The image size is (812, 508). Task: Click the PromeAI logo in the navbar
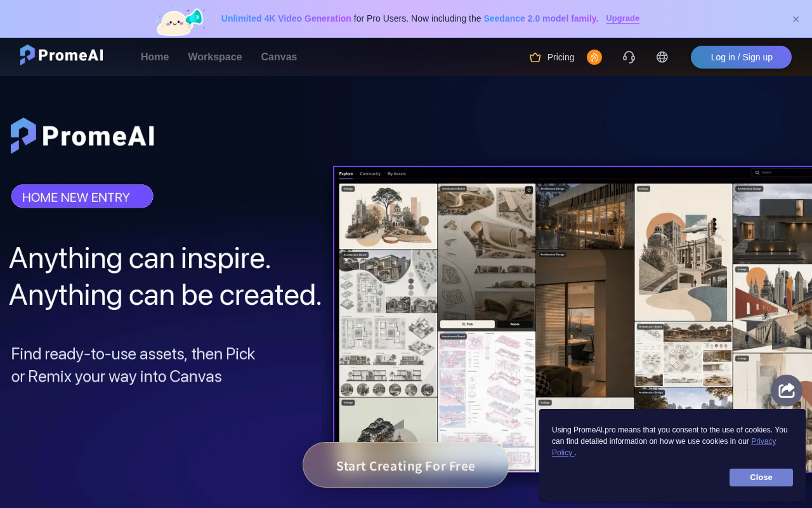tap(62, 55)
